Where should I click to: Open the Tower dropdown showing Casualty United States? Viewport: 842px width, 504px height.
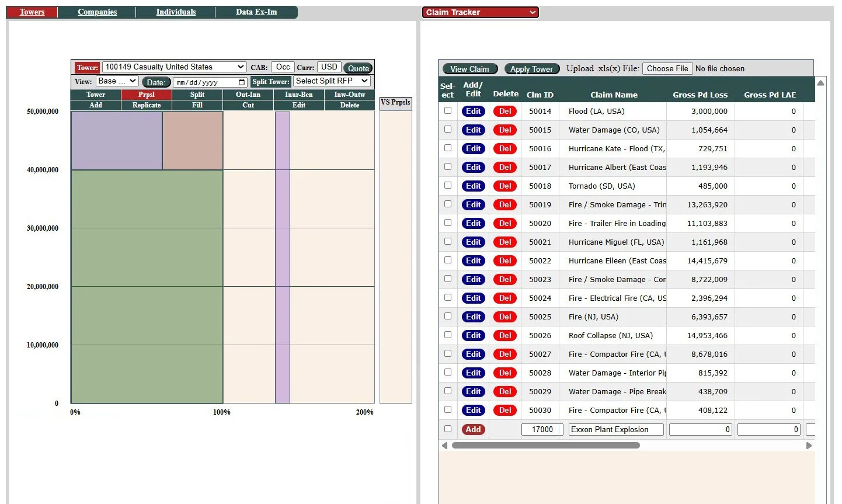[x=174, y=67]
